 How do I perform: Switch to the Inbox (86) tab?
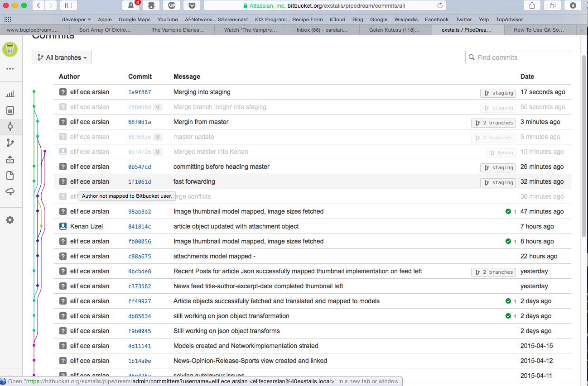[323, 30]
